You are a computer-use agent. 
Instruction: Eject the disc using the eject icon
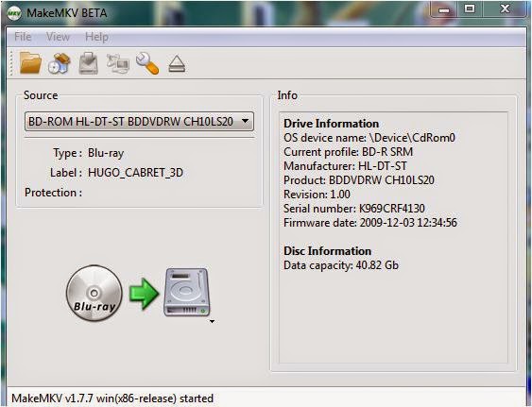(x=177, y=64)
